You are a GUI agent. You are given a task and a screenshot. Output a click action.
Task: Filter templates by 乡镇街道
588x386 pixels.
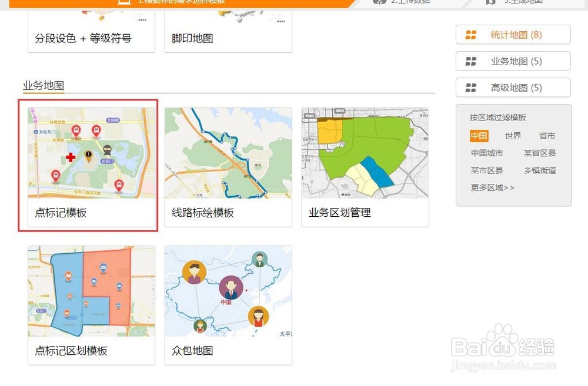point(540,170)
